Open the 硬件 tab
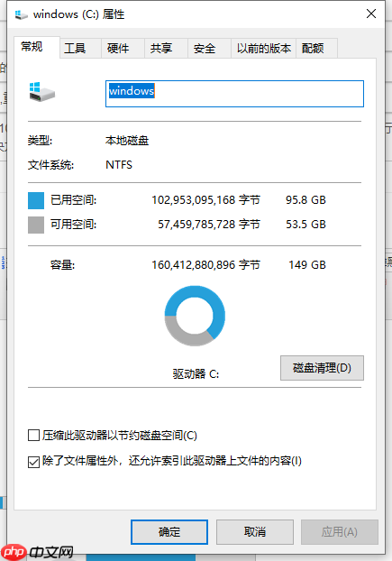This screenshot has width=392, height=561. coord(123,49)
